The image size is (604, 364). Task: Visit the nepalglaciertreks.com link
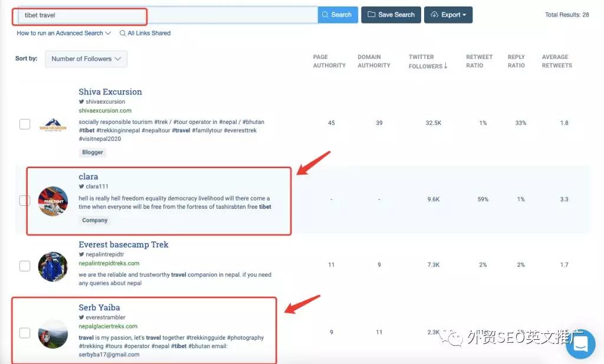(x=108, y=326)
